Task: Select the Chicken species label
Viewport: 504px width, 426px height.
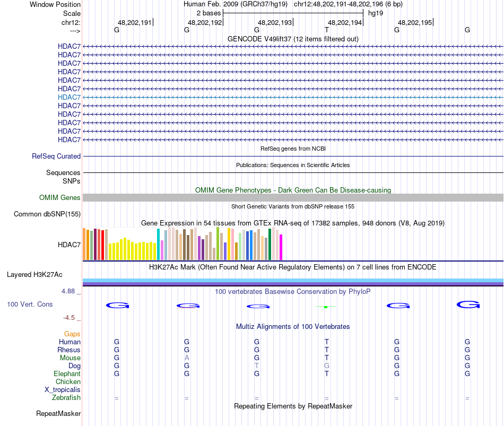Action: point(68,381)
